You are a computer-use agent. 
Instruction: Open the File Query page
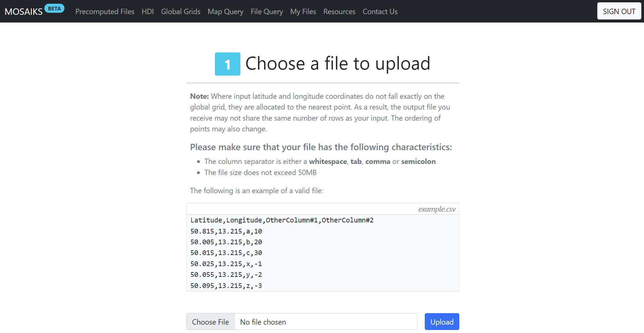point(267,11)
